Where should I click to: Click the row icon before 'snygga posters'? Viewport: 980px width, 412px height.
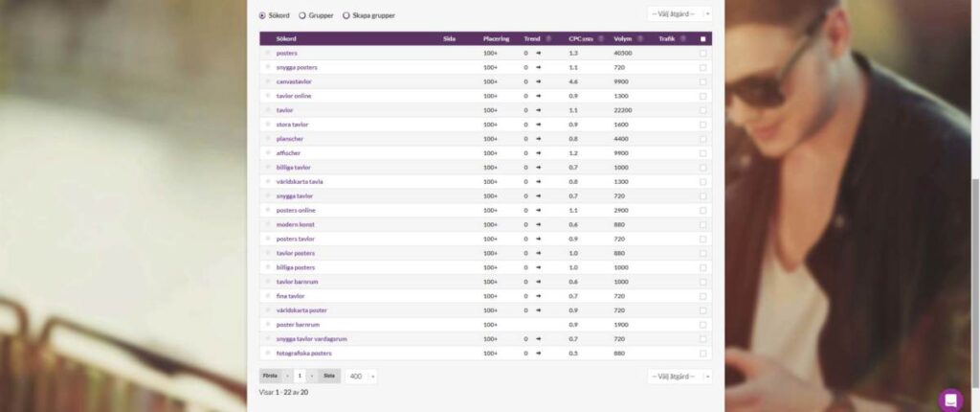[268, 67]
